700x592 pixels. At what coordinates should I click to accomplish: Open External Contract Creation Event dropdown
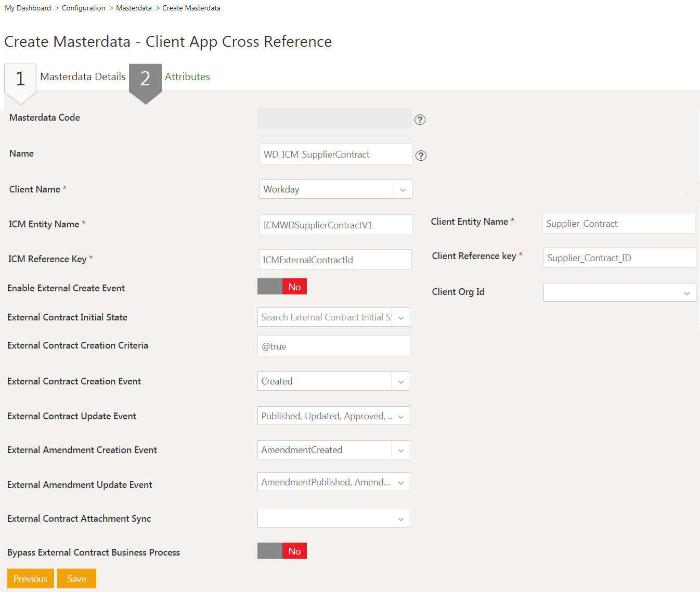(x=400, y=381)
